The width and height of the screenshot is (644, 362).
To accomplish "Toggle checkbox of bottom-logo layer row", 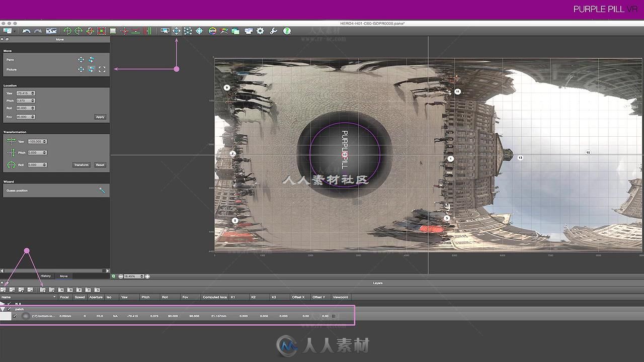I will (x=15, y=316).
